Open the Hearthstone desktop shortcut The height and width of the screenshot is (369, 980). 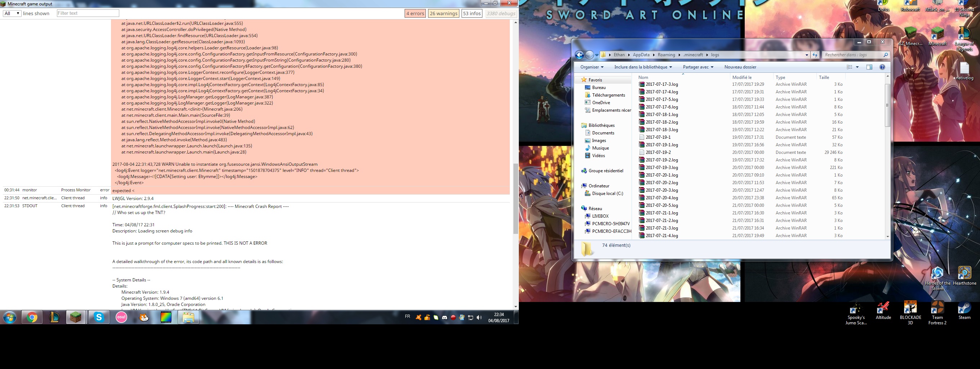tap(965, 276)
